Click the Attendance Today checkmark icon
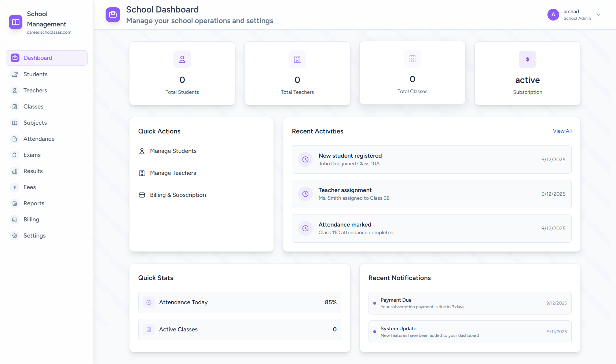The width and height of the screenshot is (616, 364). coord(149,302)
